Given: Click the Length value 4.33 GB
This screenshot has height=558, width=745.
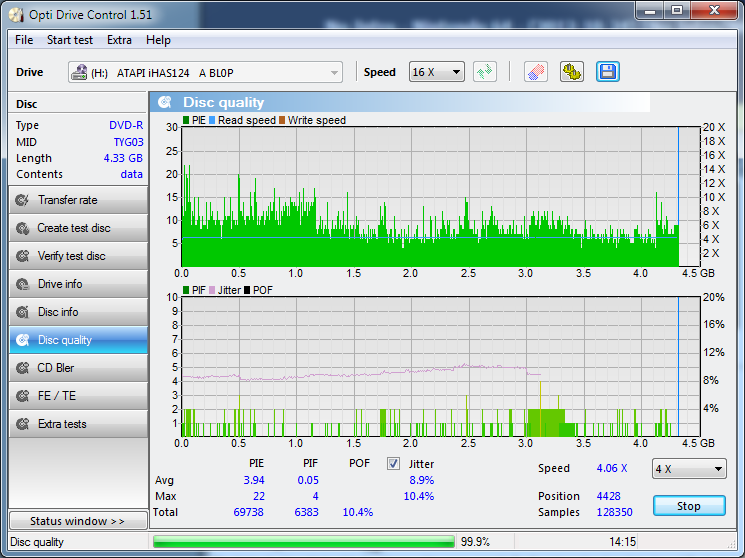Looking at the screenshot, I should tap(123, 158).
